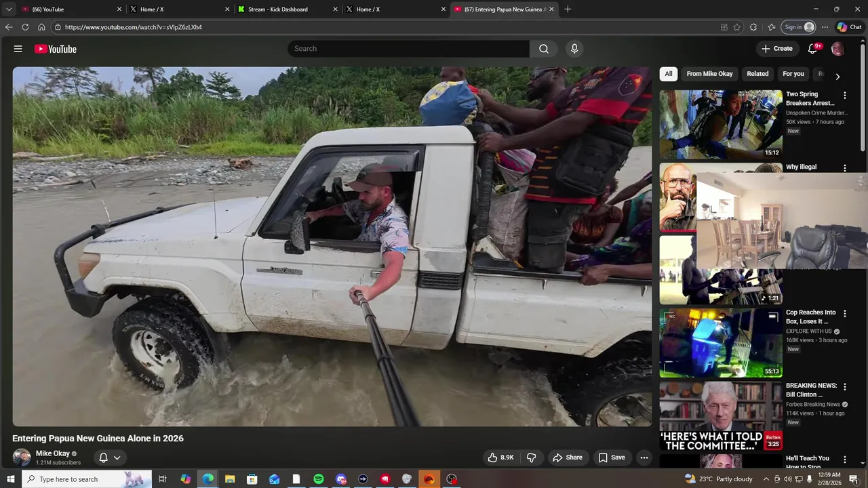Open the weather widget showing 23°C Partly cloudy
The width and height of the screenshot is (868, 488).
click(718, 479)
